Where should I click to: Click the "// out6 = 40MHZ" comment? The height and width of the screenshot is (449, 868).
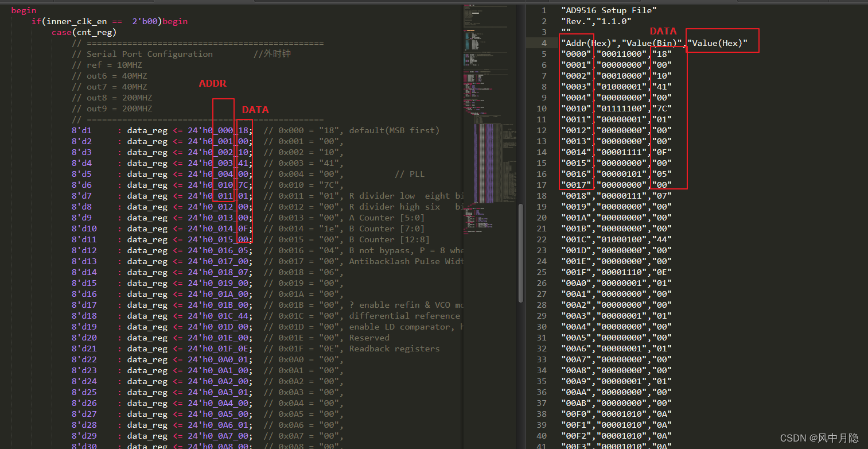tap(109, 76)
